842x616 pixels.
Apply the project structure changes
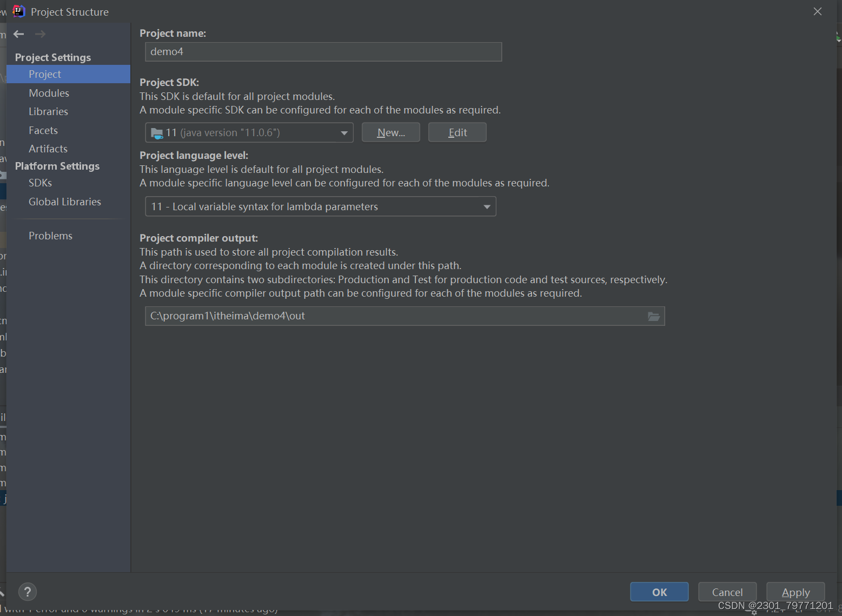point(795,592)
